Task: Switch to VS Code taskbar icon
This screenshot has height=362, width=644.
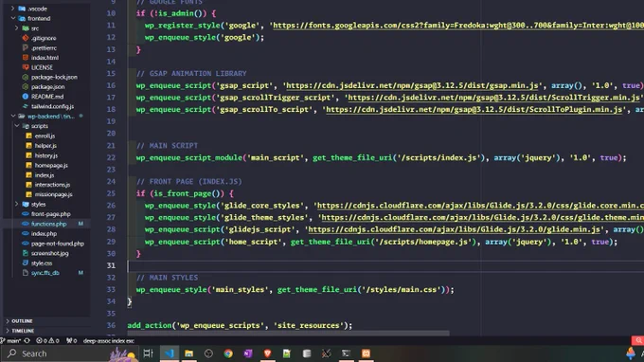Action: (x=170, y=353)
